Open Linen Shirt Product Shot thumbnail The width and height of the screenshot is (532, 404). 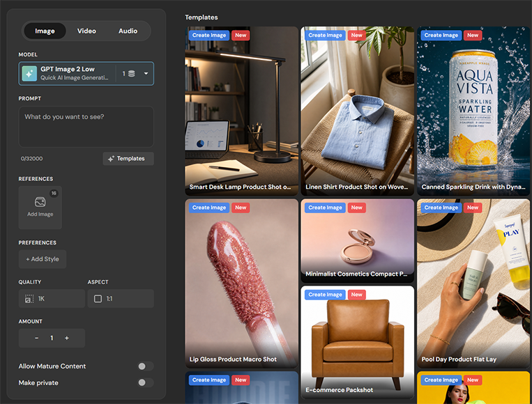click(x=357, y=111)
